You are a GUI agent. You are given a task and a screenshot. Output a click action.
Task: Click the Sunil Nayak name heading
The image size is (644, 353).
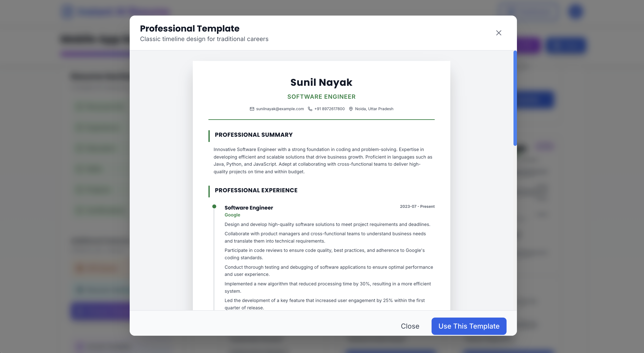point(321,82)
